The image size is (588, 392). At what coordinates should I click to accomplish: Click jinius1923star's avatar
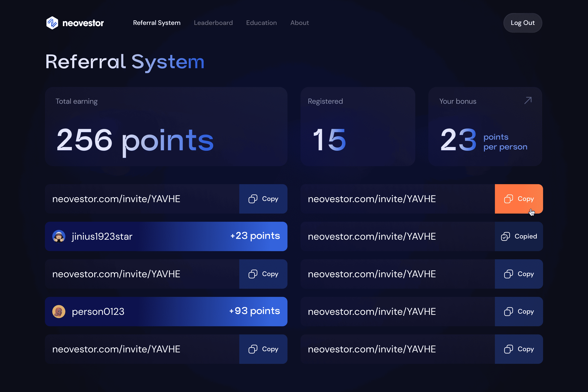click(x=59, y=236)
